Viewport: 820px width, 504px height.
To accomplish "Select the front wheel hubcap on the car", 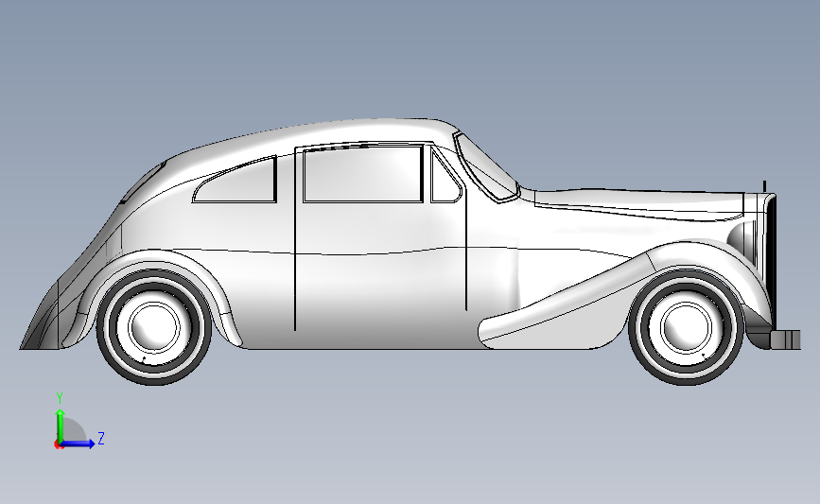I will [686, 327].
